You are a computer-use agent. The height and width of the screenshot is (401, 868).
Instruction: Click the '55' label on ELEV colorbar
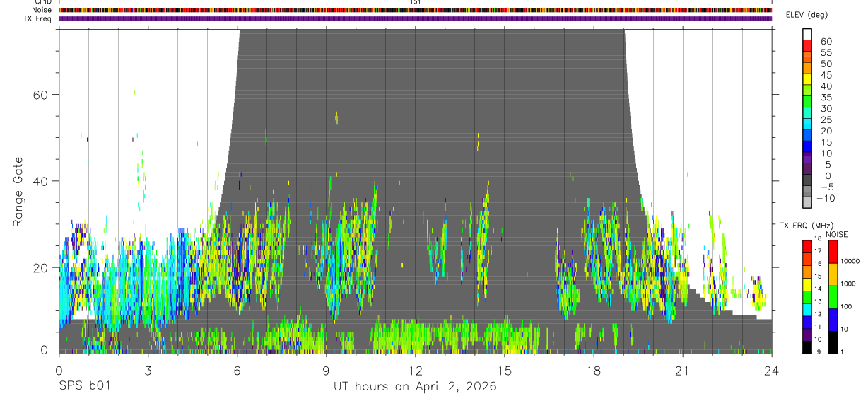[x=826, y=53]
